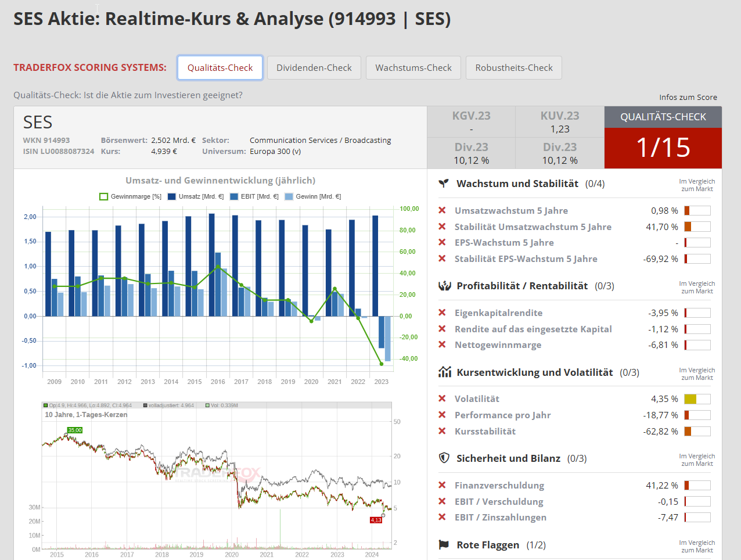This screenshot has width=741, height=560.
Task: Click the 2023 Gewinnmarge data point on chart
Action: click(382, 364)
